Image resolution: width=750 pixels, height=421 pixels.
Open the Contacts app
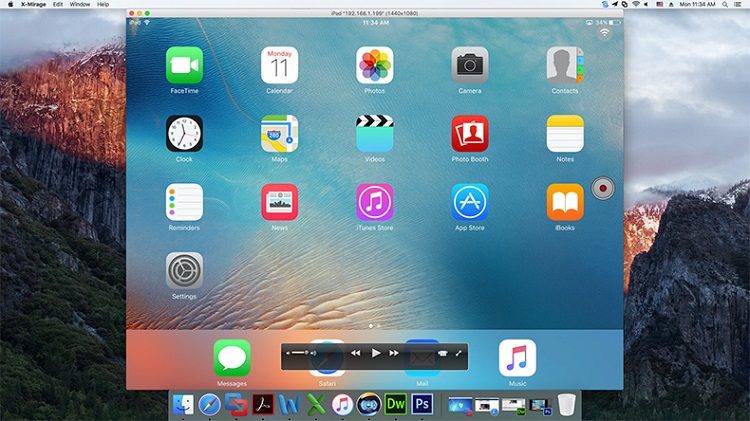[565, 65]
